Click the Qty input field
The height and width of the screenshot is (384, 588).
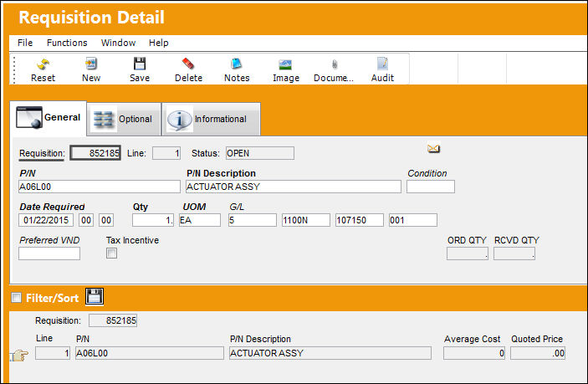click(x=152, y=220)
